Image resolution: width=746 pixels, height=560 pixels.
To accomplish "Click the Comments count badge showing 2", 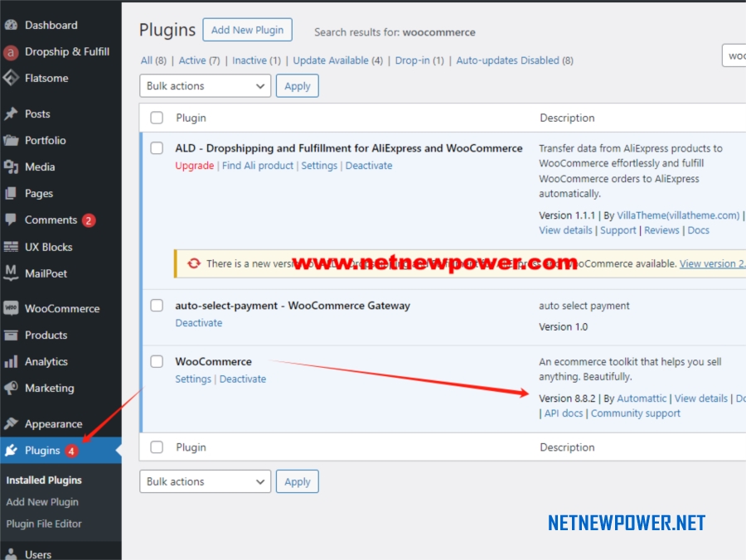I will pos(89,220).
